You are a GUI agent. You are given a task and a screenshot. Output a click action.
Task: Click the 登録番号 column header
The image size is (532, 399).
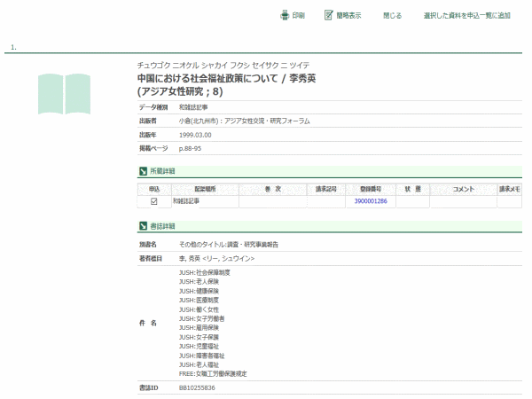coord(371,189)
